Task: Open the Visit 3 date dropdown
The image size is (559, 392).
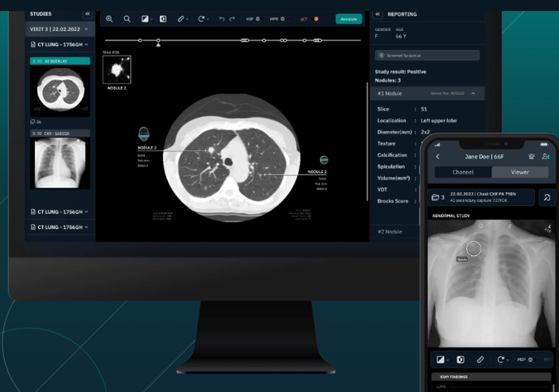Action: pyautogui.click(x=86, y=29)
